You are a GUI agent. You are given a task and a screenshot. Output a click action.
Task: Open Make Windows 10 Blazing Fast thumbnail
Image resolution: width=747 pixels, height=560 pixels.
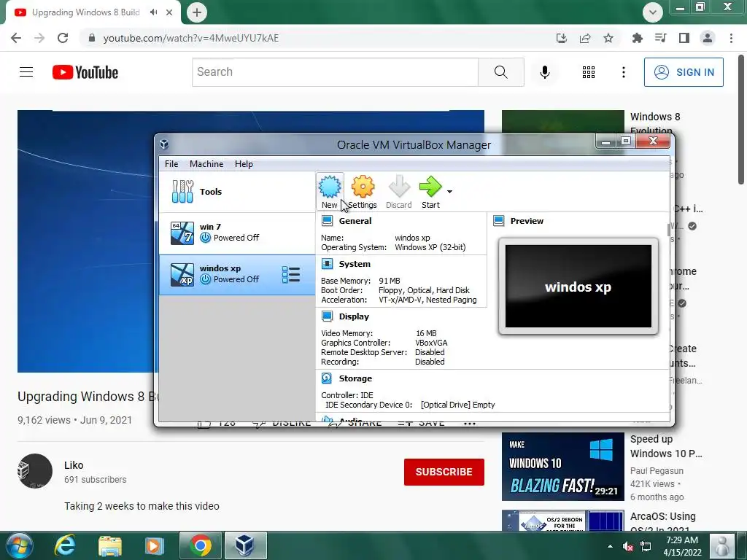562,467
